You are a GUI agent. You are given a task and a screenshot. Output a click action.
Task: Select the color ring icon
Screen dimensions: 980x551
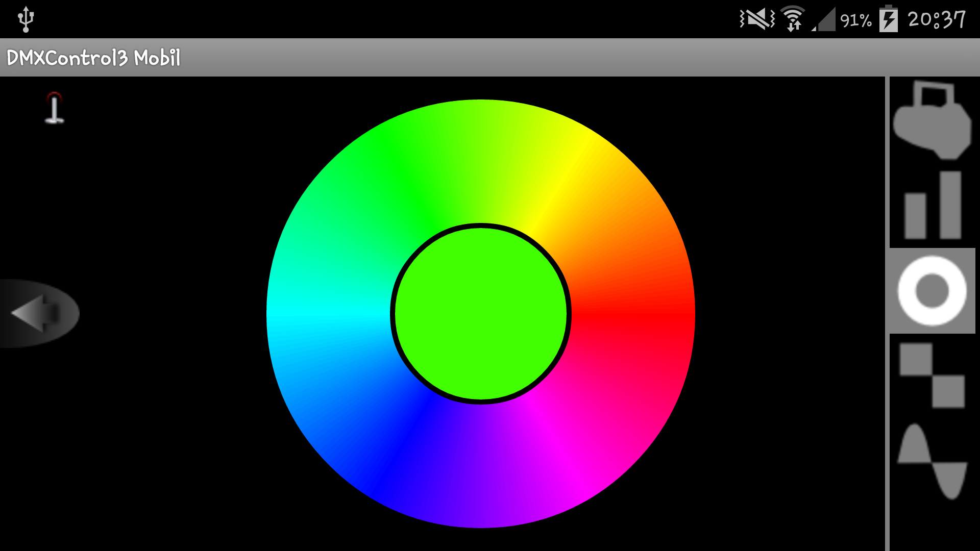pos(932,291)
